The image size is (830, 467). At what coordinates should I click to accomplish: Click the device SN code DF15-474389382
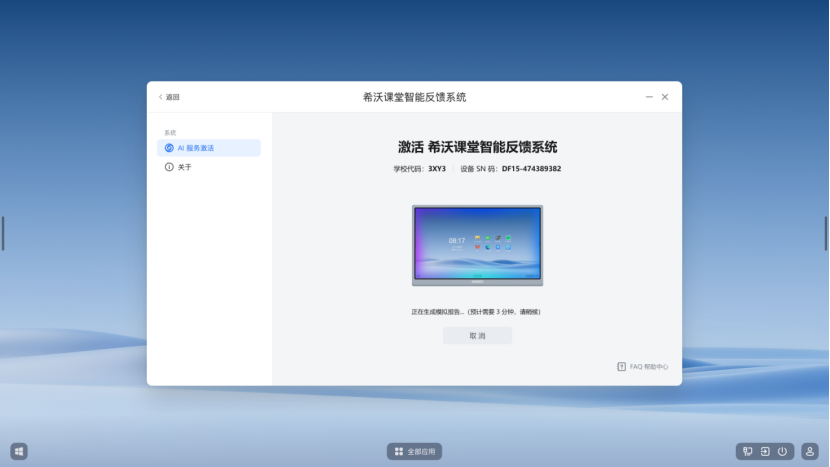(531, 169)
